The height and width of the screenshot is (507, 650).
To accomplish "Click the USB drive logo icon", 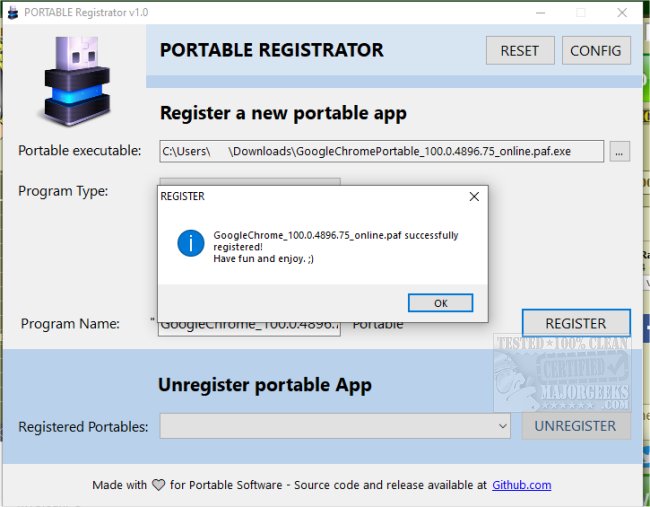I will pyautogui.click(x=77, y=81).
